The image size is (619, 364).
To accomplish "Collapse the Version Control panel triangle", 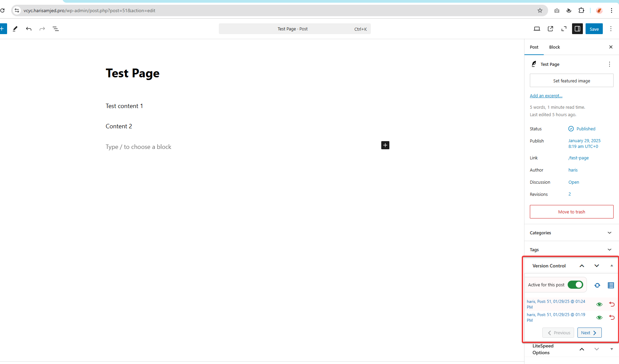I will 612,266.
